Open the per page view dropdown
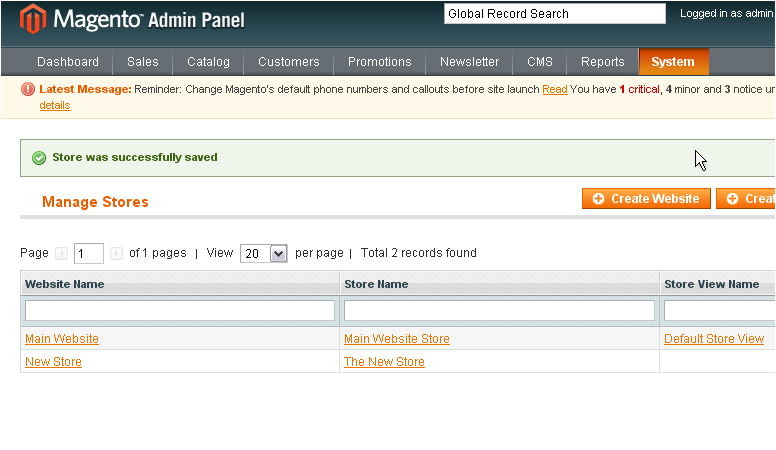Image resolution: width=776 pixels, height=450 pixels. click(264, 253)
